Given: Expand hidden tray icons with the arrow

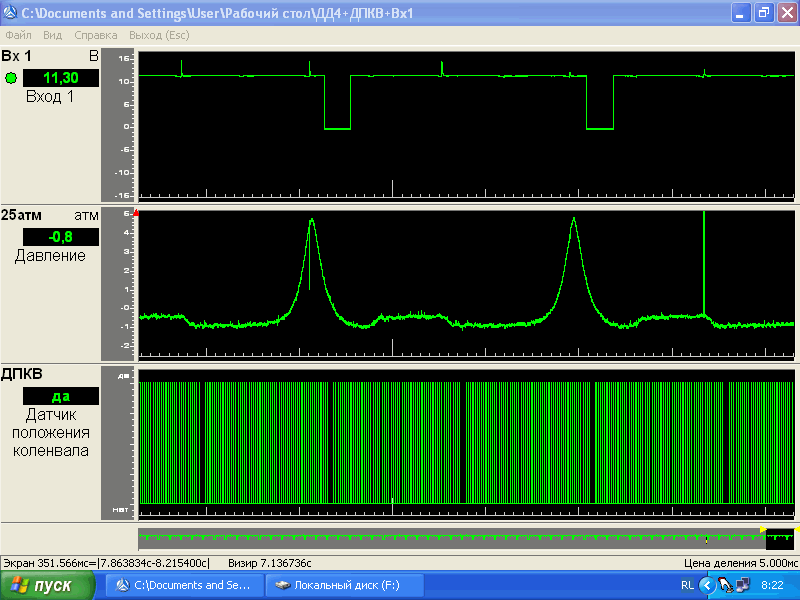Looking at the screenshot, I should (x=706, y=585).
